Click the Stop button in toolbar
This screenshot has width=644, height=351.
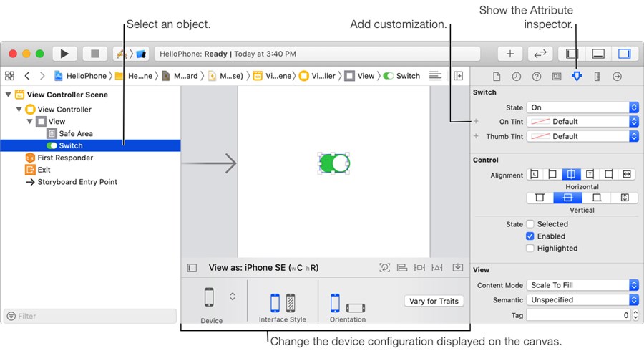point(95,54)
